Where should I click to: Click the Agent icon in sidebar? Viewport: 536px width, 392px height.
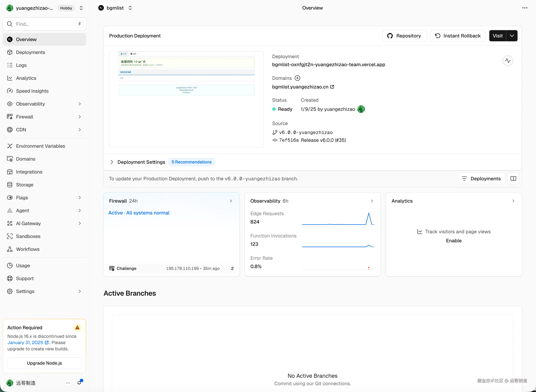10,210
